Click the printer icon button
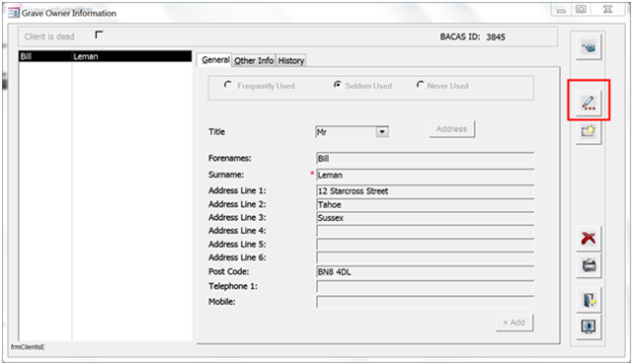The width and height of the screenshot is (633, 364). (589, 265)
